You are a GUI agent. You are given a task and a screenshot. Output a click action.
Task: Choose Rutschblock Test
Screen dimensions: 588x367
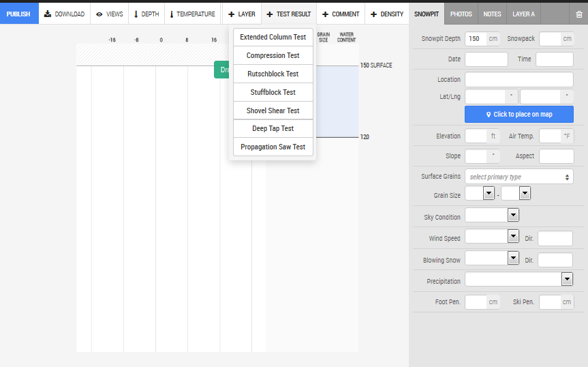273,74
